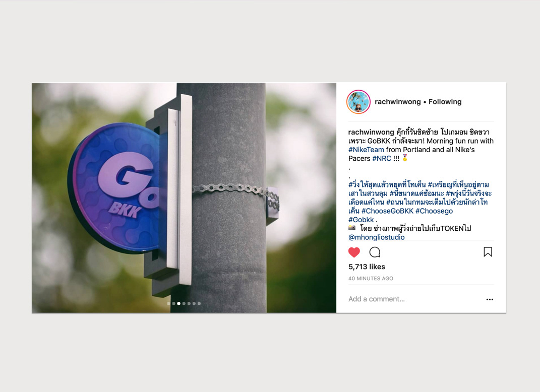
Task: Open rachwinwong username in header
Action: tap(398, 102)
